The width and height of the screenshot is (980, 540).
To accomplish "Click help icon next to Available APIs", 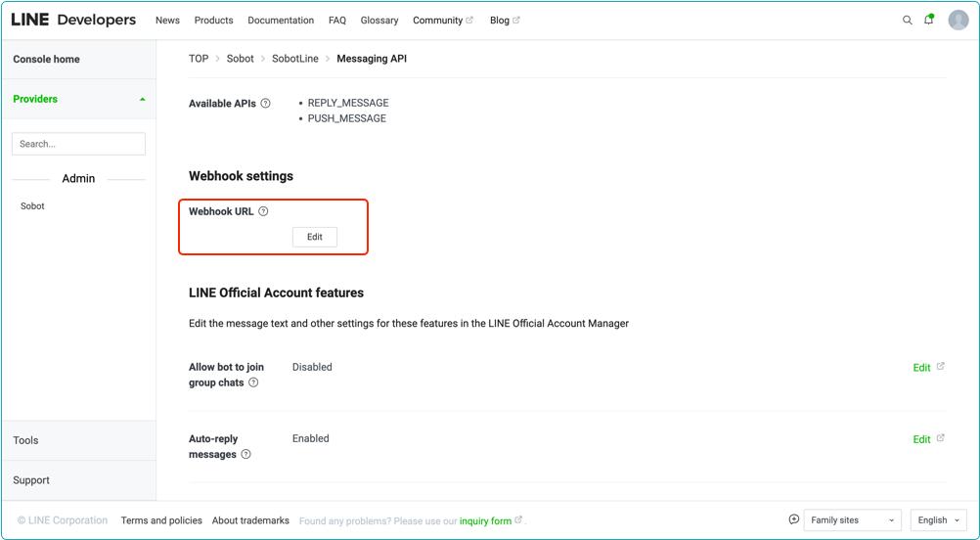I will [265, 104].
